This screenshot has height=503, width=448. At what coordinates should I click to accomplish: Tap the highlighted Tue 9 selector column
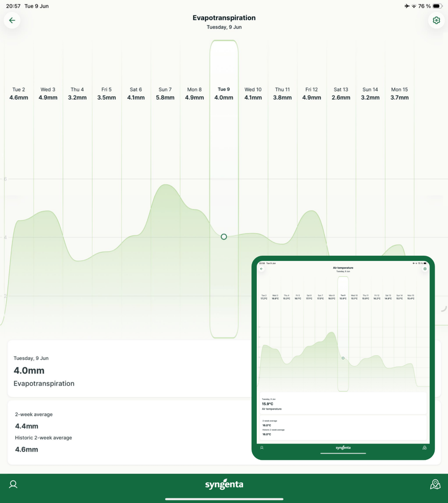coord(224,189)
